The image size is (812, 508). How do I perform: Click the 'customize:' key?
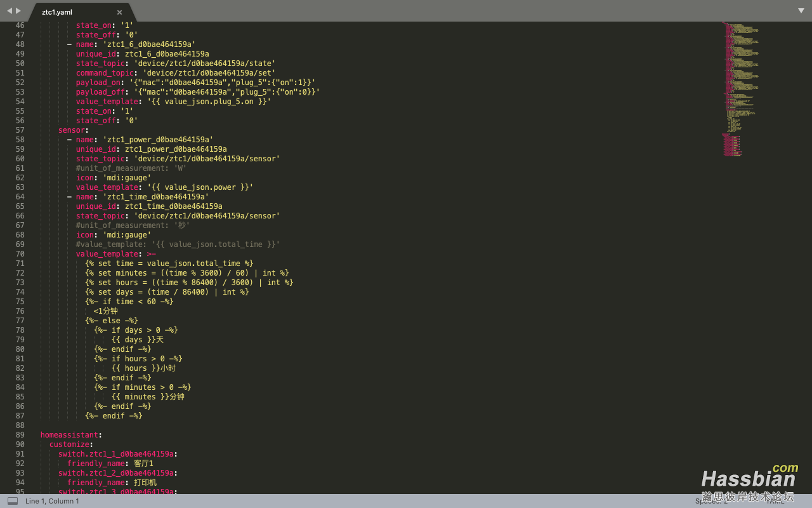72,444
